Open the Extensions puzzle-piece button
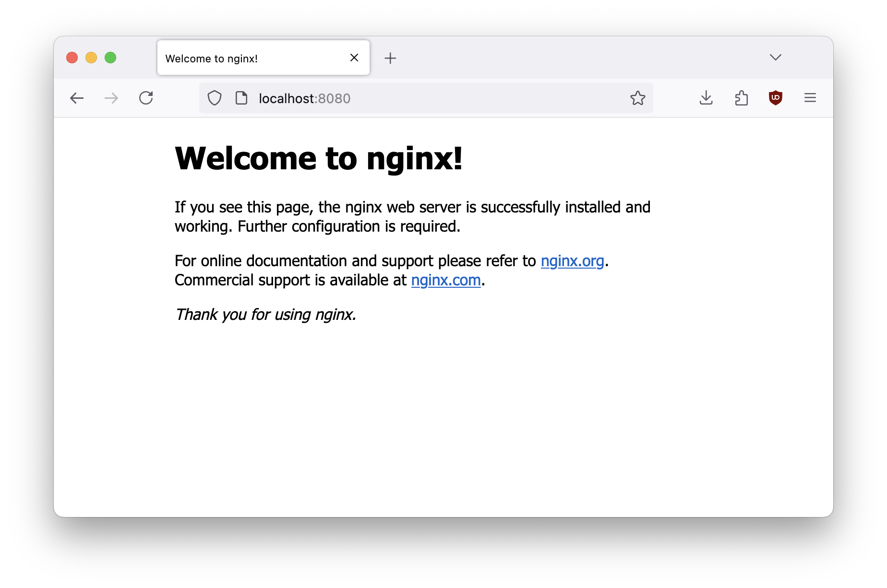This screenshot has width=887, height=588. point(741,98)
